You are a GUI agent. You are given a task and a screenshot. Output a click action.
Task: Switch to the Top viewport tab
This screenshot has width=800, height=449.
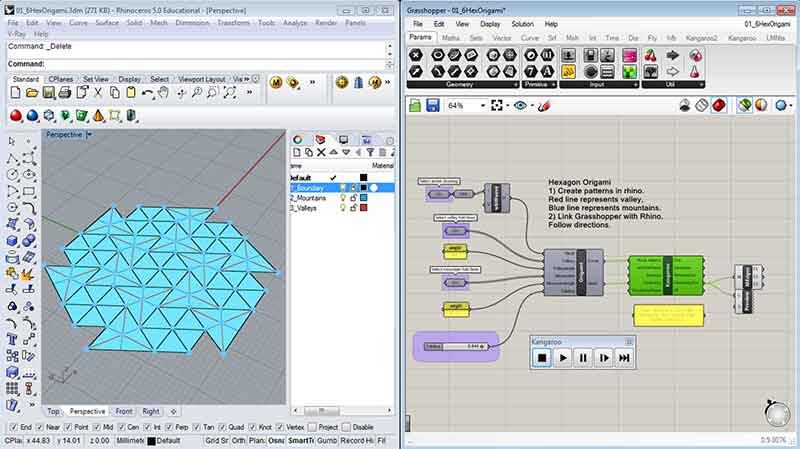pyautogui.click(x=53, y=411)
